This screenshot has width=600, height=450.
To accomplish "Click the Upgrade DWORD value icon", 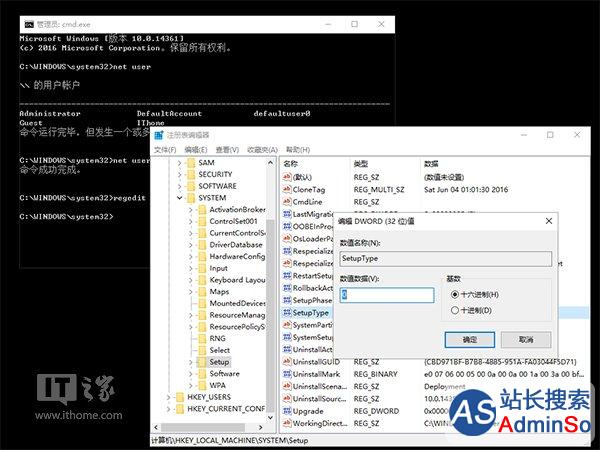I will (287, 411).
